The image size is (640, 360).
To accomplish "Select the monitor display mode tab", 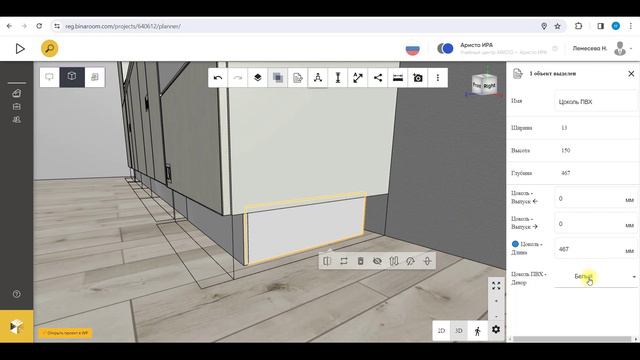I will (49, 77).
